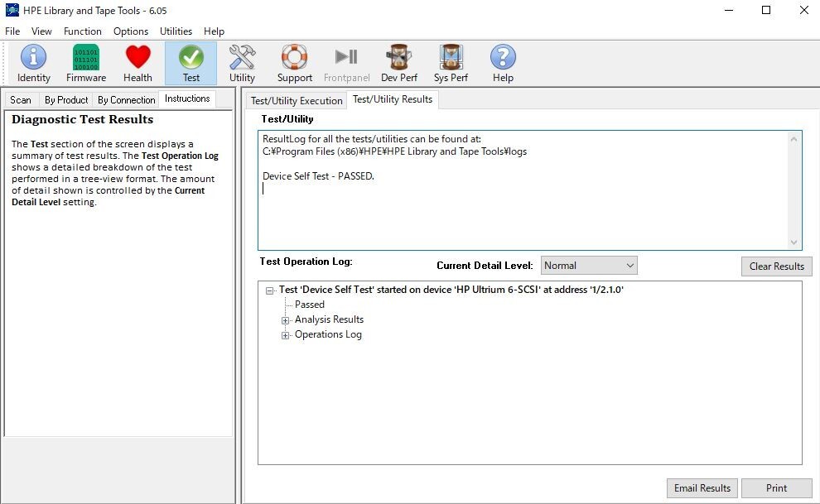
Task: Click up arrow of results text scrollbar
Action: (793, 139)
